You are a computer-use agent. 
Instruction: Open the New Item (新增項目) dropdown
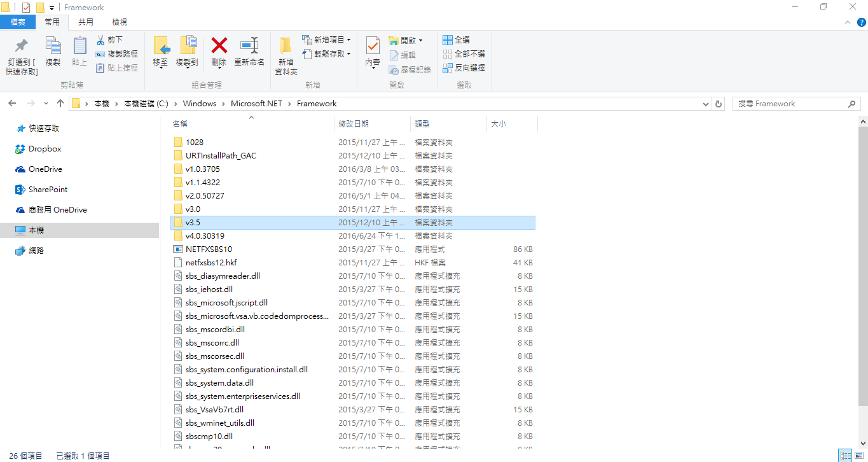326,40
